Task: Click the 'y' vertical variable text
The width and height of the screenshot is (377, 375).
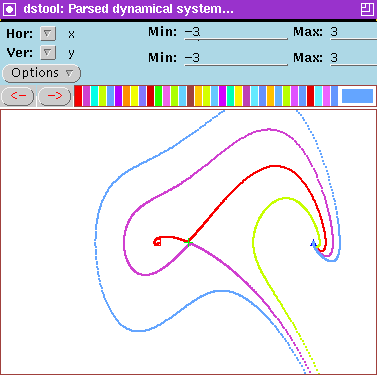Action: (71, 54)
